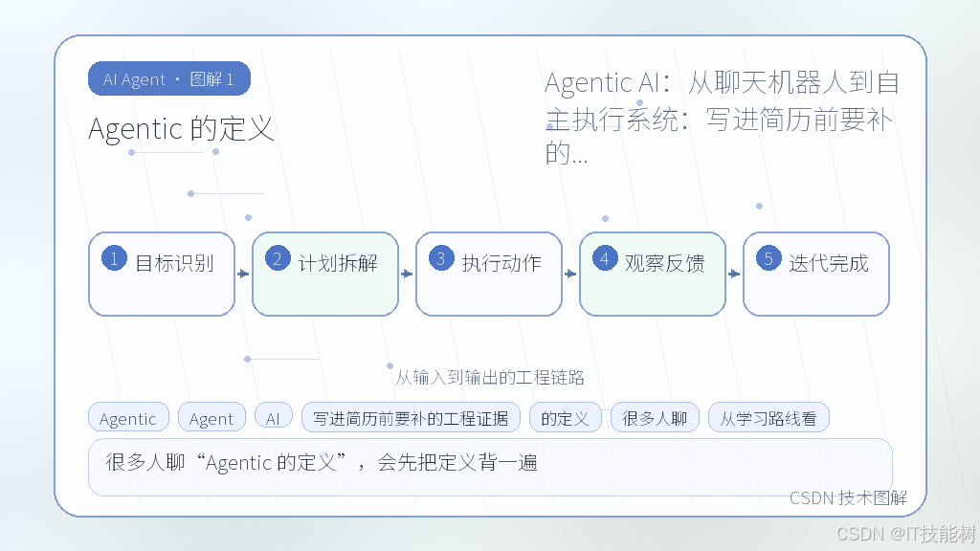Click the 'Agentic AI：从聊天机器人到自主执行系统' title text

[x=722, y=118]
